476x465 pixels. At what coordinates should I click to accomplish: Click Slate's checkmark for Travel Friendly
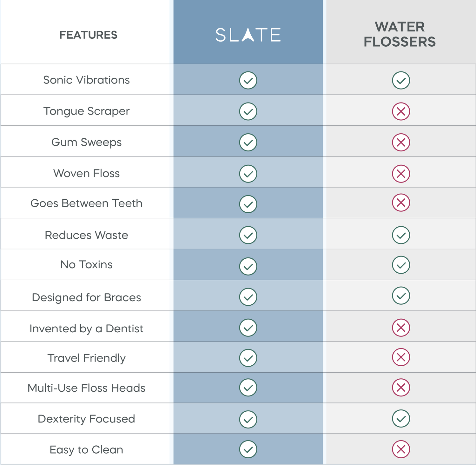[x=248, y=358]
